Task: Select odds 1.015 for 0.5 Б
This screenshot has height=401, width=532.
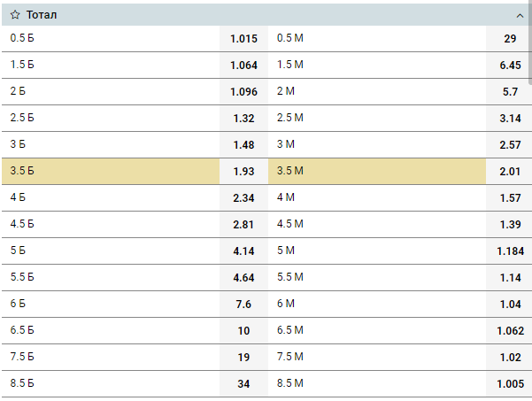Action: [243, 38]
